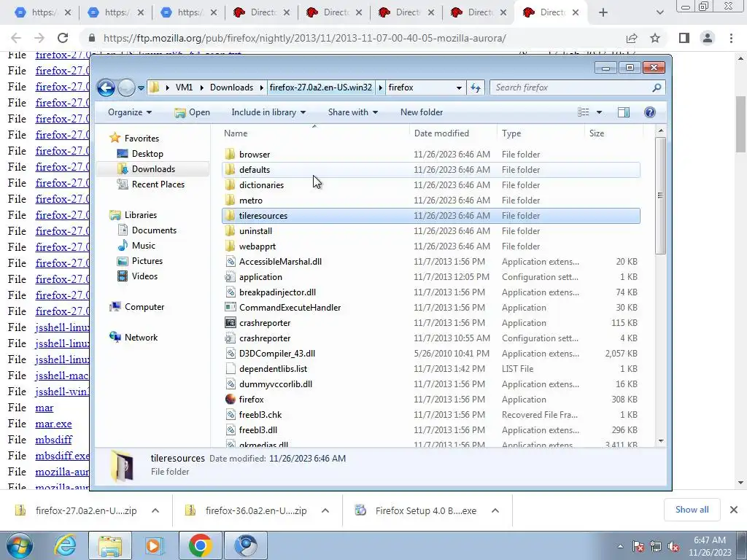Select the crashreporter application icon (115 KB)
This screenshot has height=560, width=747.
pos(230,323)
